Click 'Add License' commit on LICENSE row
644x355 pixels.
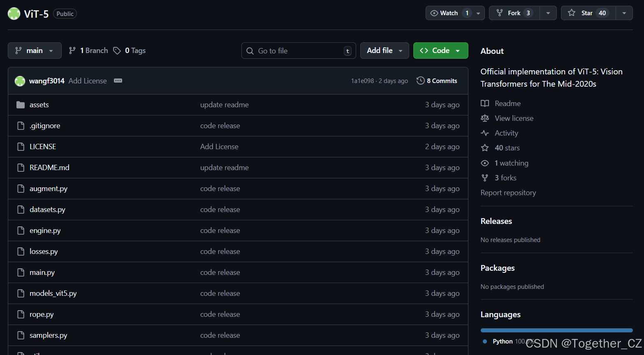point(219,147)
